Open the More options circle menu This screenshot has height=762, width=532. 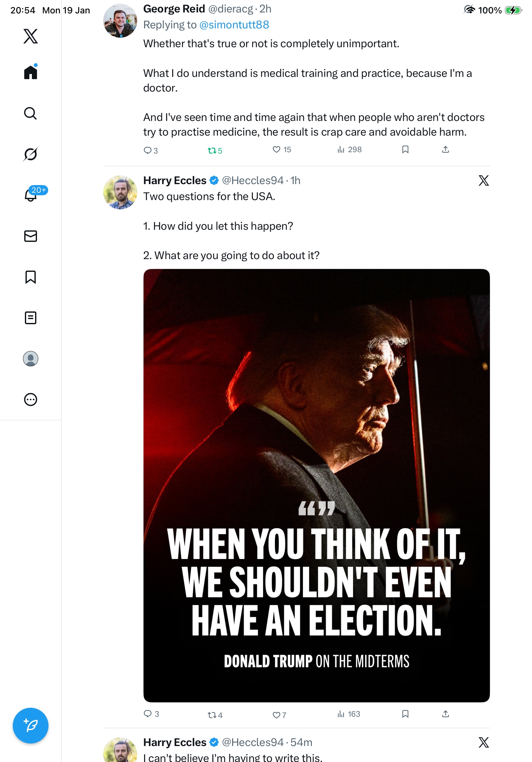click(x=31, y=399)
